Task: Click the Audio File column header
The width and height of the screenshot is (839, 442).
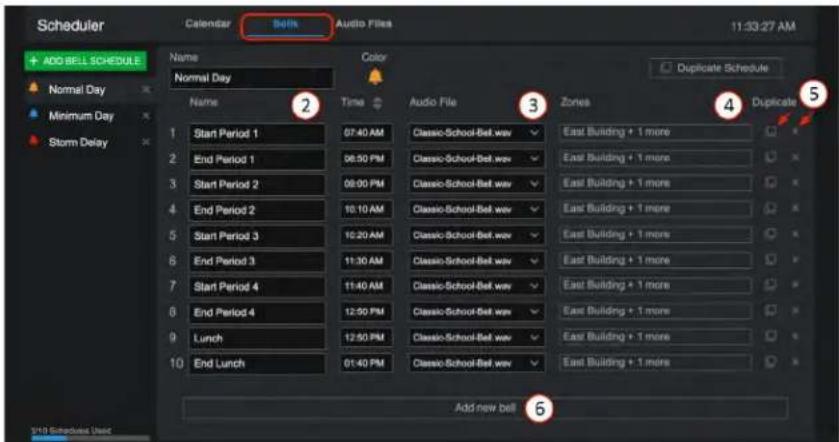Action: click(x=433, y=102)
